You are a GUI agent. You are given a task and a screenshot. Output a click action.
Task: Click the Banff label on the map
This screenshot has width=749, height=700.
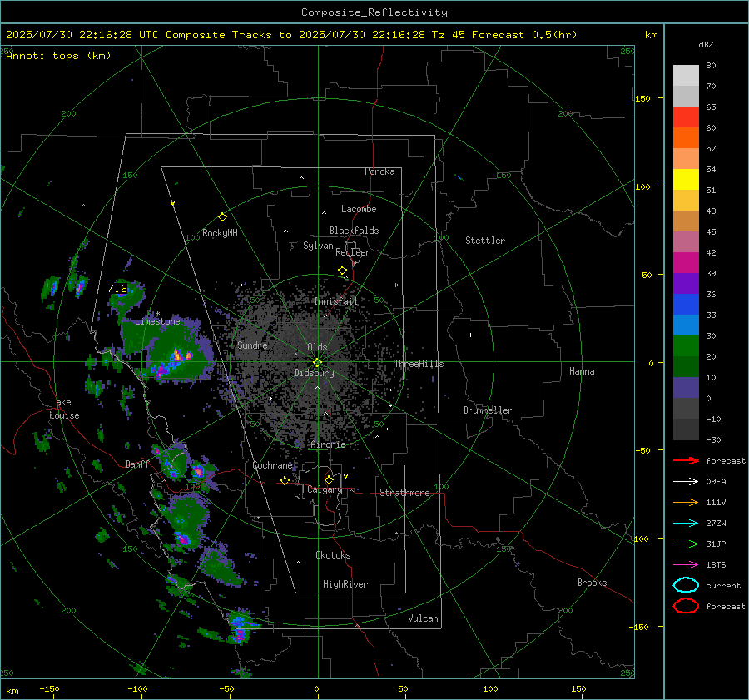coord(136,464)
